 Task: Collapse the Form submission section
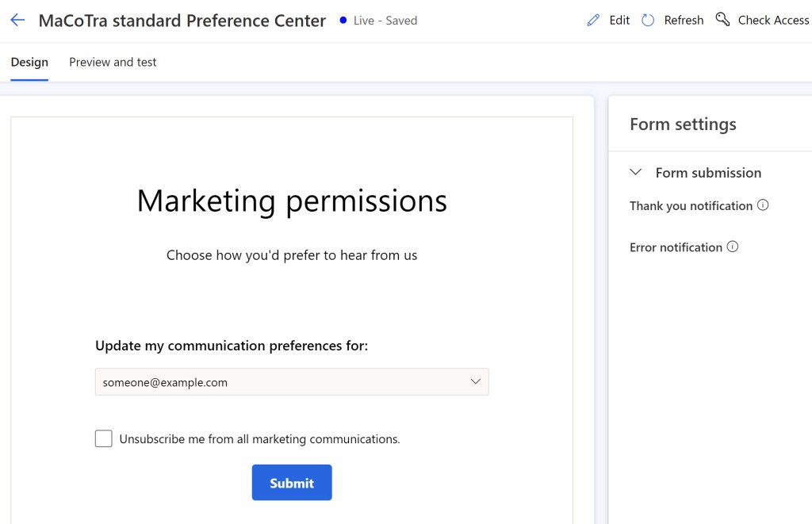[x=635, y=172]
